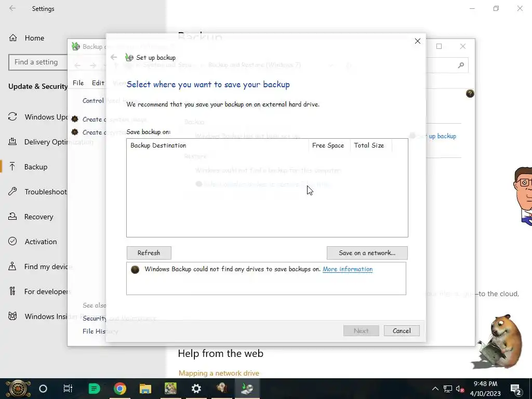This screenshot has width=532, height=399.
Task: Click the Backup and Restore taskbar icon
Action: pos(247,389)
